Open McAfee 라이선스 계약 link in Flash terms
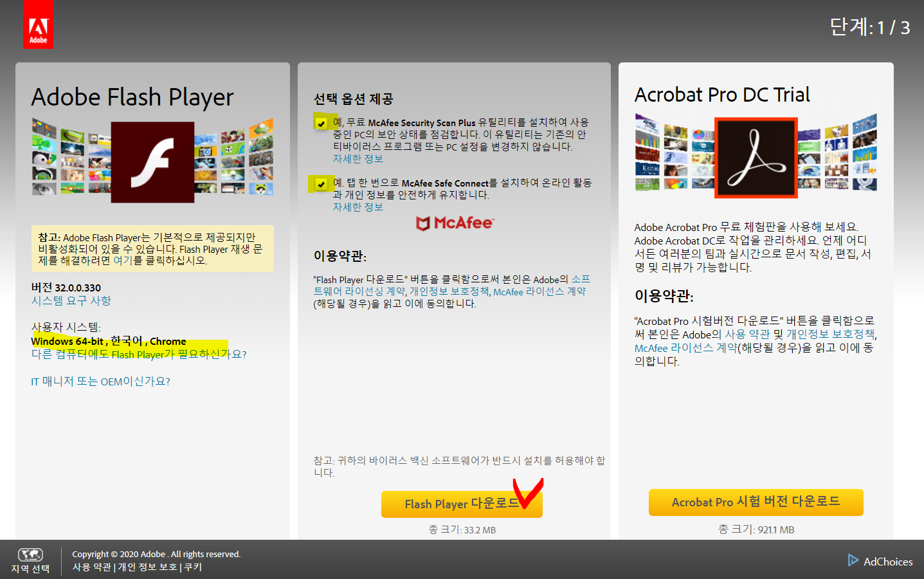Viewport: 924px width, 579px height. click(x=539, y=291)
